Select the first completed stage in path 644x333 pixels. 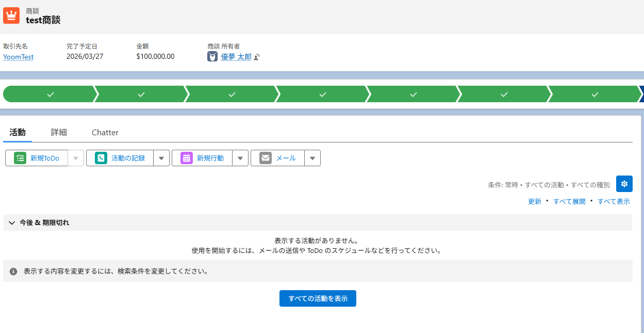[49, 94]
